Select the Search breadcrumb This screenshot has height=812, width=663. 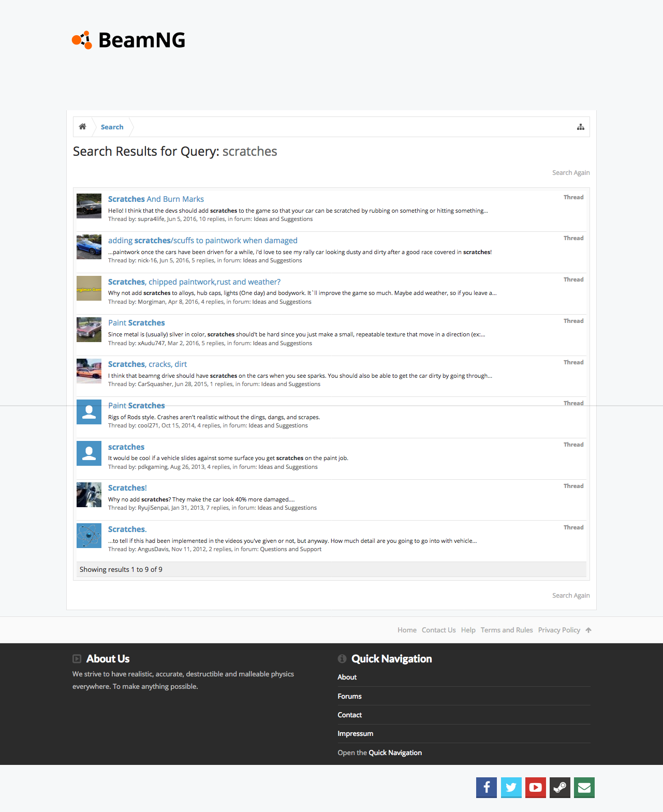[112, 127]
